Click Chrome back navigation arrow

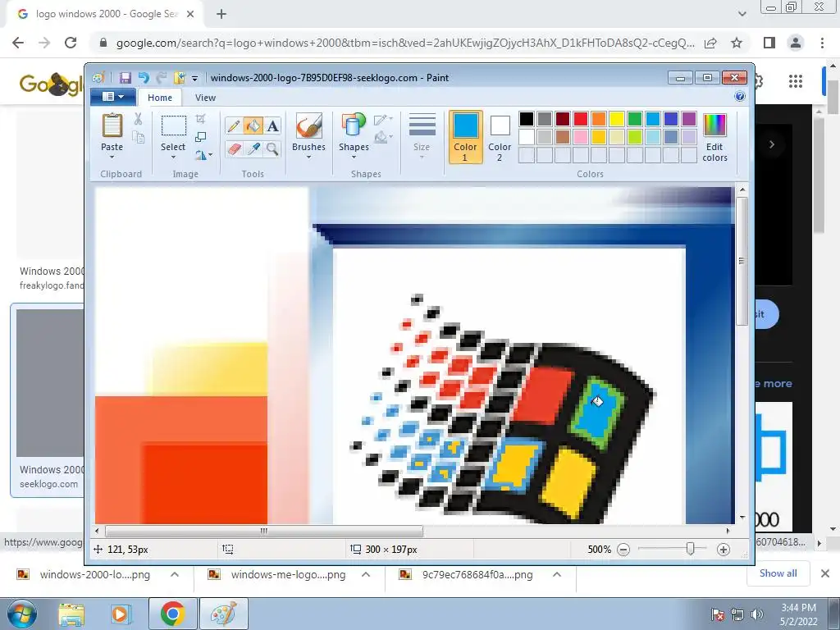pos(18,43)
